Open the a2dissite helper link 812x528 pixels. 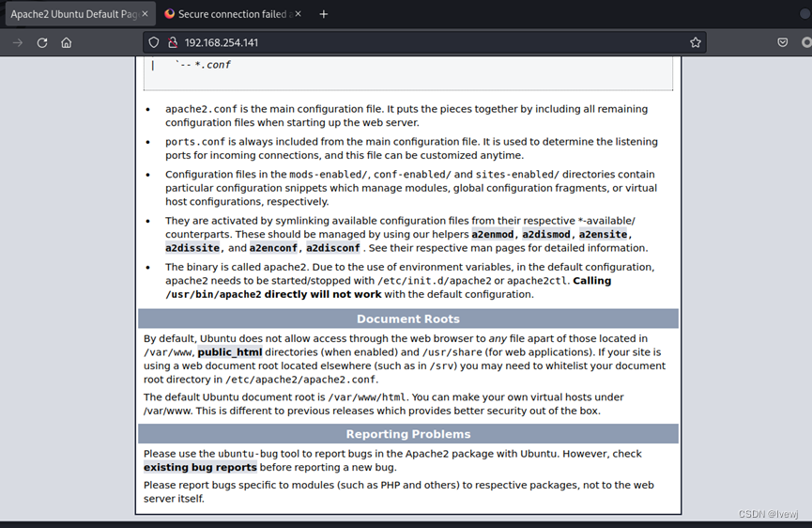click(192, 248)
